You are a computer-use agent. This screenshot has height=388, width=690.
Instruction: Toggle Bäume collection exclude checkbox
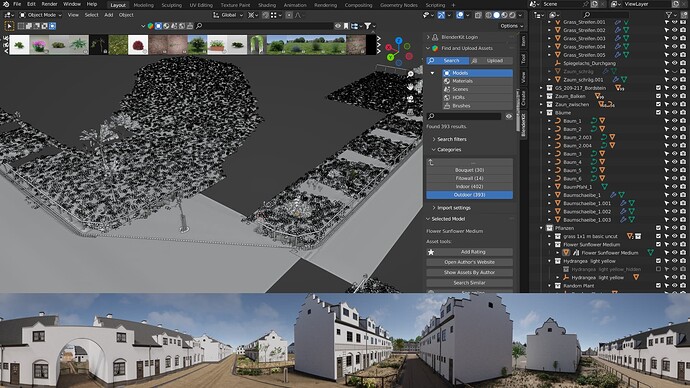[658, 113]
